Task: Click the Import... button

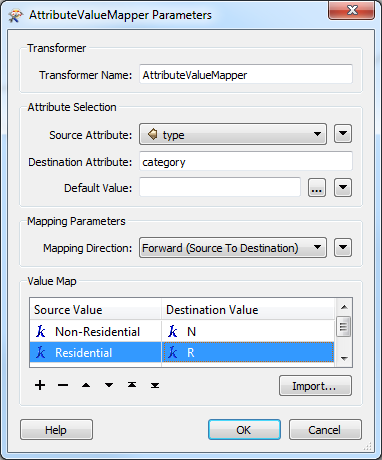Action: [315, 386]
